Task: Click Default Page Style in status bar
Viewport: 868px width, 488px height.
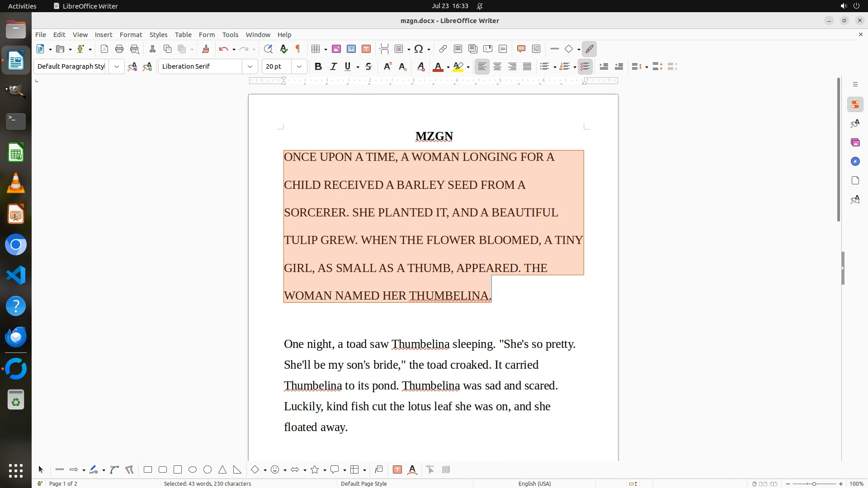Action: click(x=363, y=483)
